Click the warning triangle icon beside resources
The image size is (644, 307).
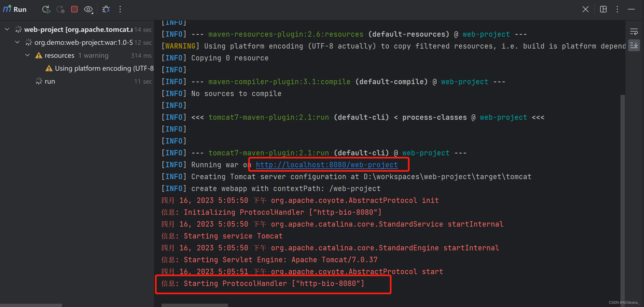(39, 55)
